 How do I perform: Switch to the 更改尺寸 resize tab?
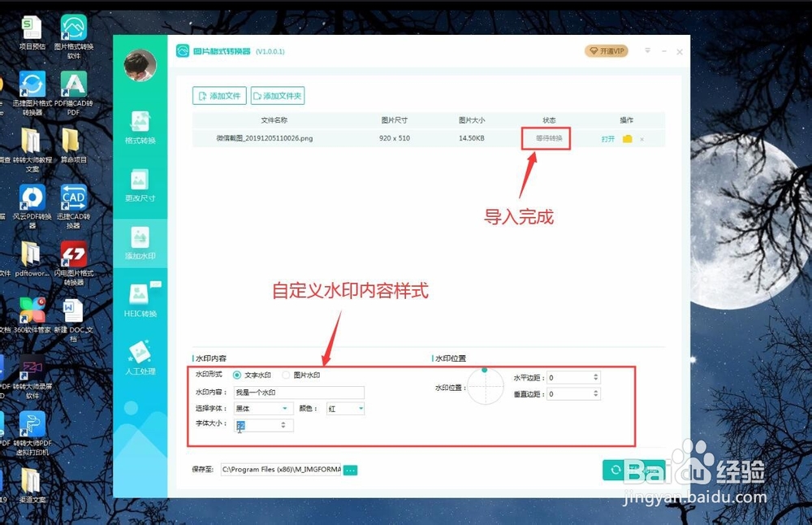pyautogui.click(x=140, y=185)
